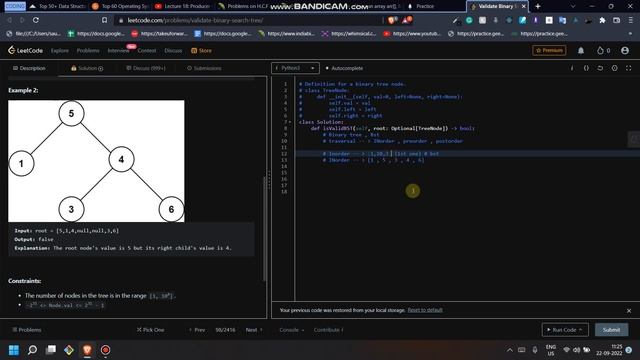
Task: Open Problems in LeetCode nav
Action: pyautogui.click(x=88, y=51)
